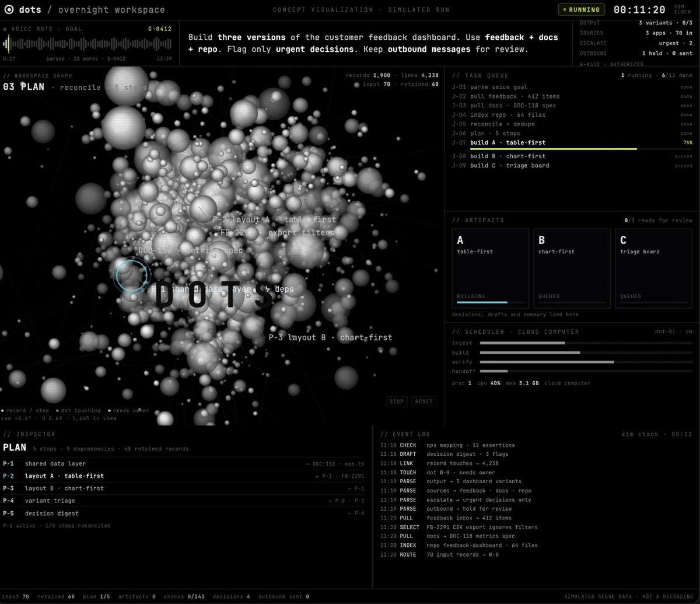Select task J-03 pull docs
700x604 pixels.
pyautogui.click(x=572, y=106)
